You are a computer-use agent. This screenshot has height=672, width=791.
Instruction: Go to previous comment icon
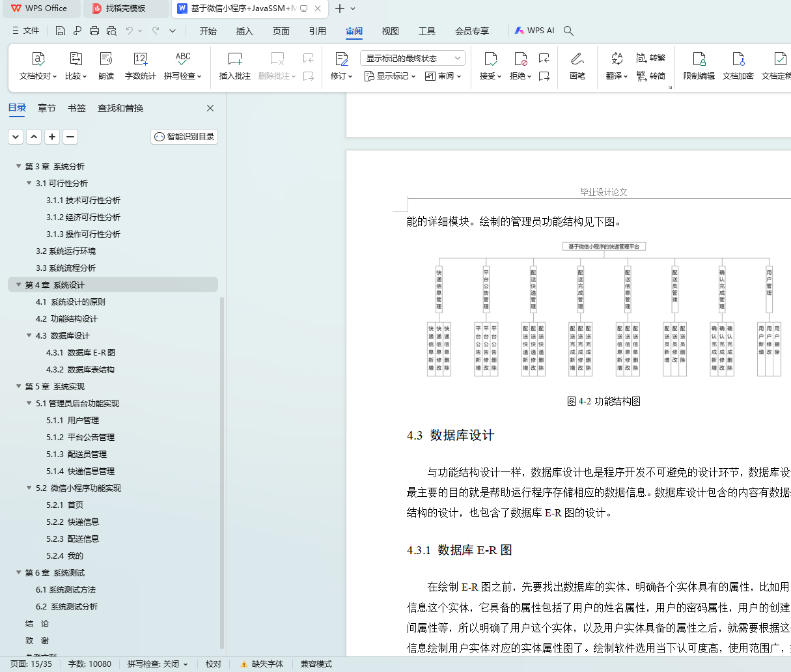309,58
